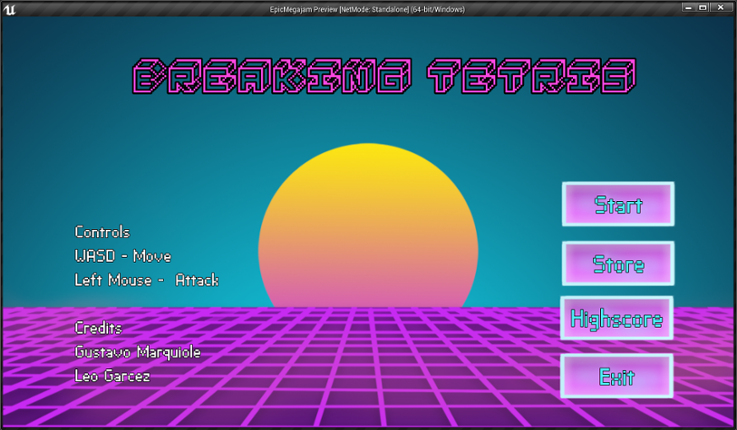
Task: Open the Store menu
Action: pos(618,263)
